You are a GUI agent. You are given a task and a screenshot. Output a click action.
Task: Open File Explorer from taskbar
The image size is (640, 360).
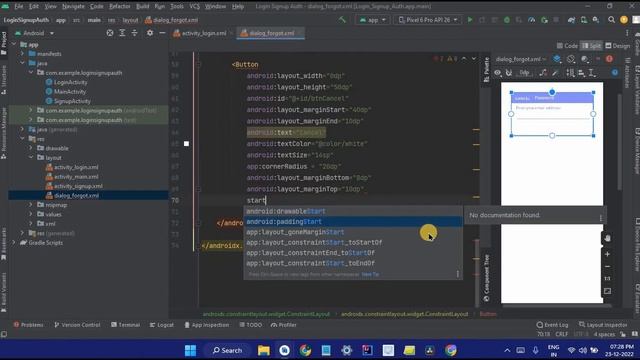tap(264, 350)
